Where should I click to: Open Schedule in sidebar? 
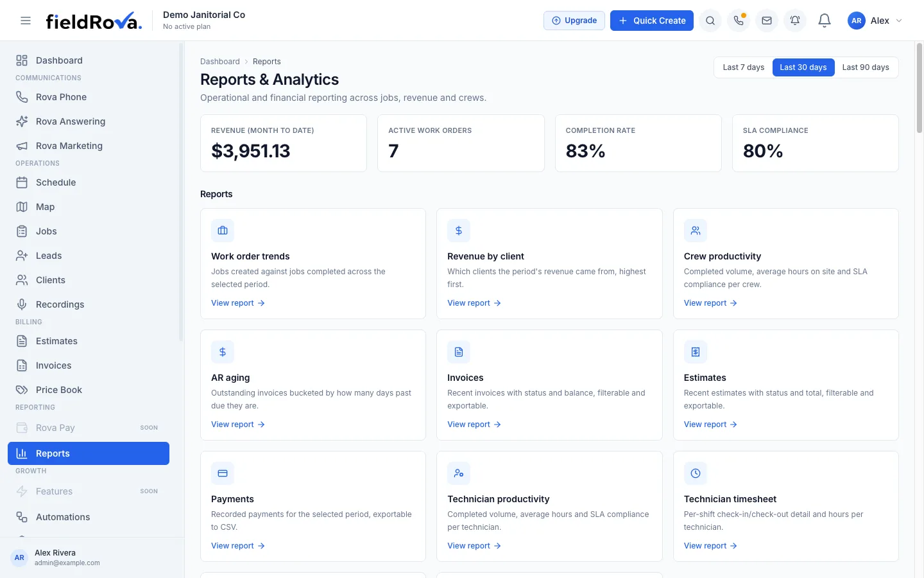pos(89,182)
